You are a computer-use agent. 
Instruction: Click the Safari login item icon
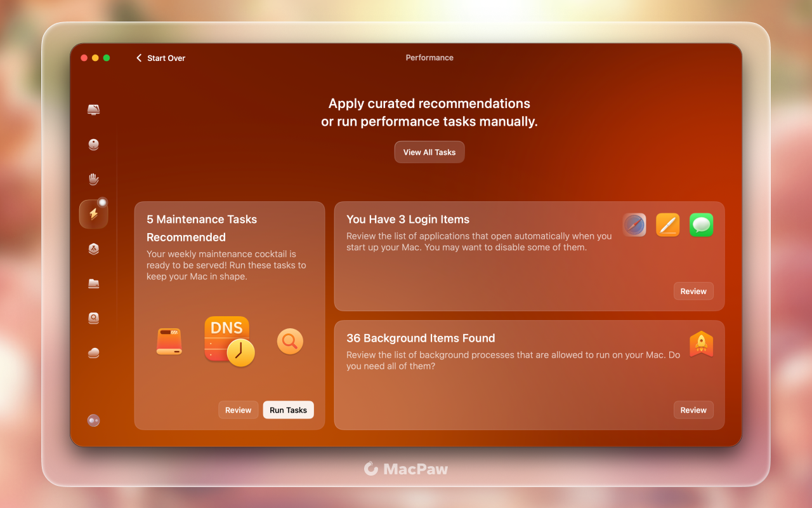click(634, 225)
